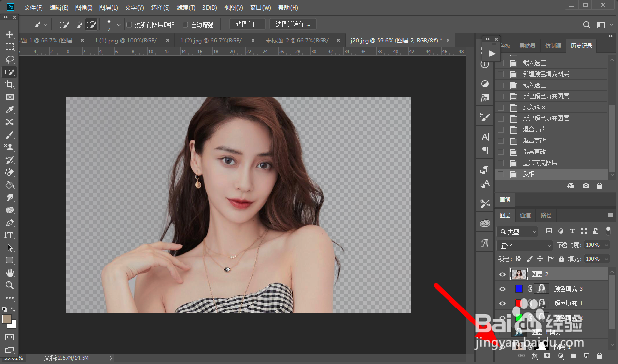Open tool preset picker dropdown
Screen dimensions: 618x364
pyautogui.click(x=46, y=25)
